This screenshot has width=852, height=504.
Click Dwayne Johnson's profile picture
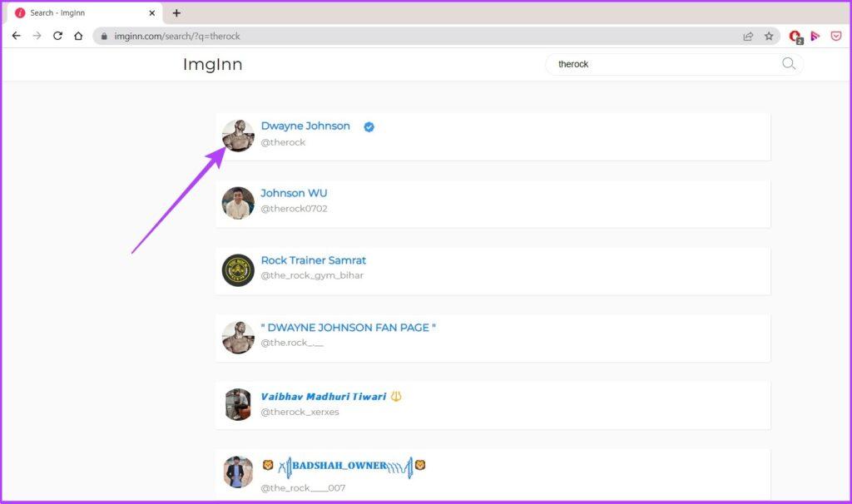[x=238, y=136]
